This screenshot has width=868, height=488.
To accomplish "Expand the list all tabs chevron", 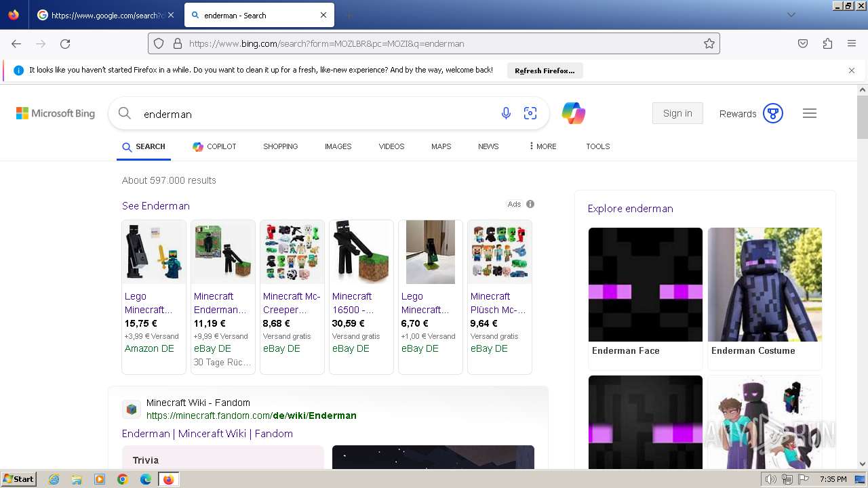I will click(x=791, y=15).
